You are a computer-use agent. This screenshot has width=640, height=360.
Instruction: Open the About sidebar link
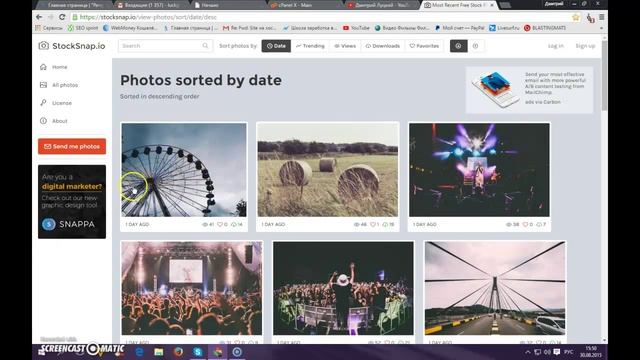pyautogui.click(x=60, y=121)
